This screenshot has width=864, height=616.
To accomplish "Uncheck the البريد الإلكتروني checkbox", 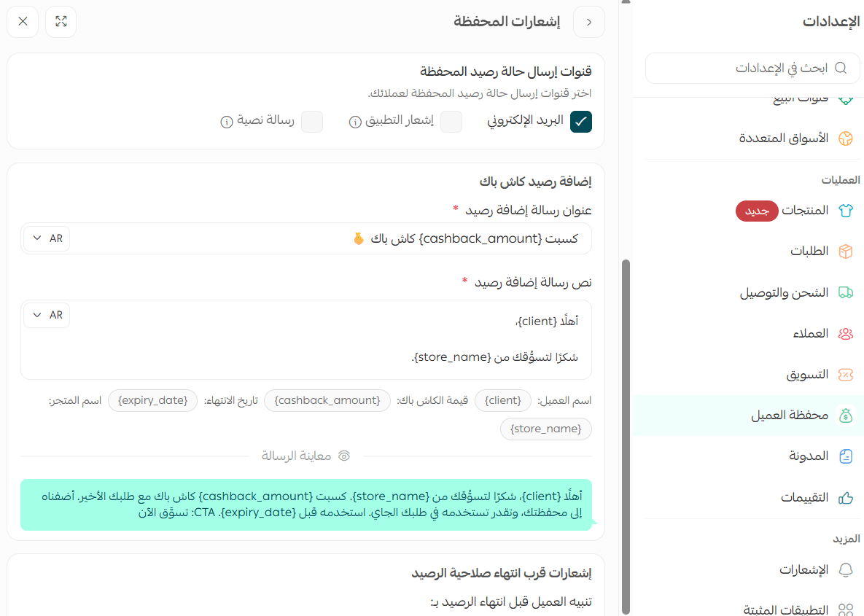I will pos(581,122).
